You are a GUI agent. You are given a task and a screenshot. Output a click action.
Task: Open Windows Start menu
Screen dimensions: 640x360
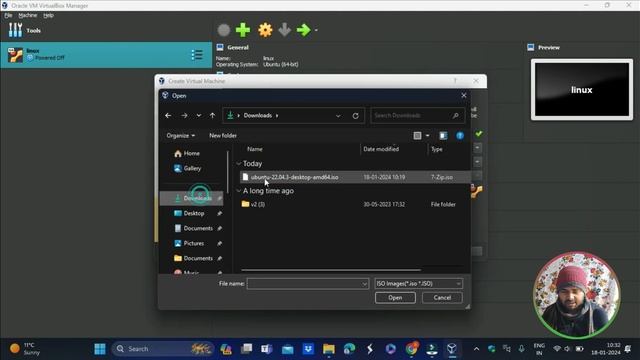(x=100, y=349)
